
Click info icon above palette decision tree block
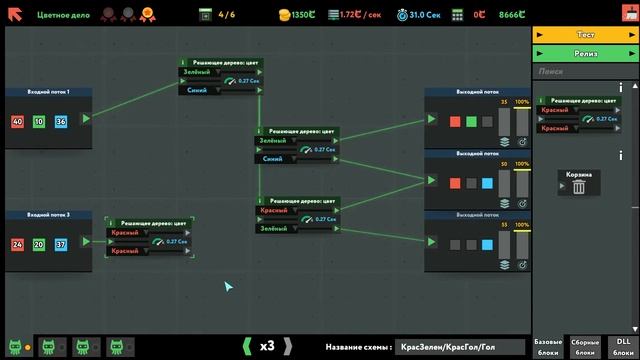(621, 87)
